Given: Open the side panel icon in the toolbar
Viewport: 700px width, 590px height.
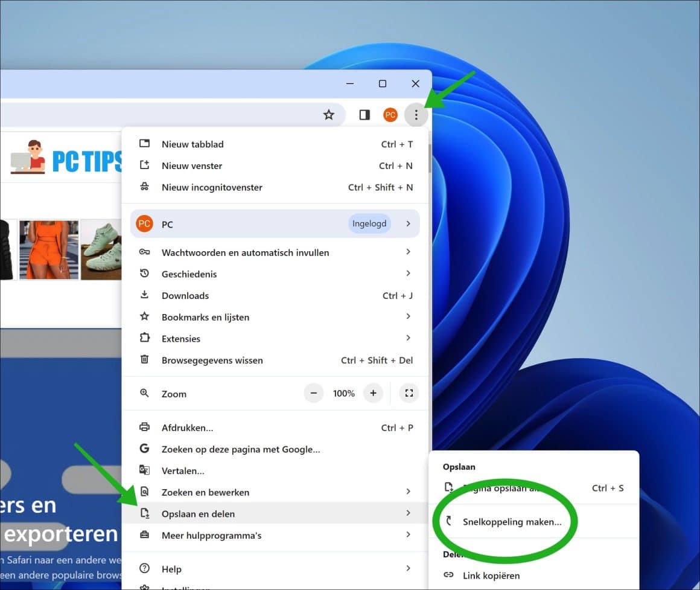Looking at the screenshot, I should pyautogui.click(x=364, y=114).
